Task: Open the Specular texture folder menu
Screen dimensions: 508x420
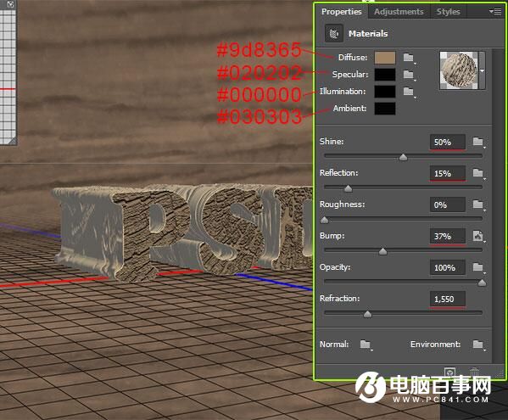Action: 409,75
